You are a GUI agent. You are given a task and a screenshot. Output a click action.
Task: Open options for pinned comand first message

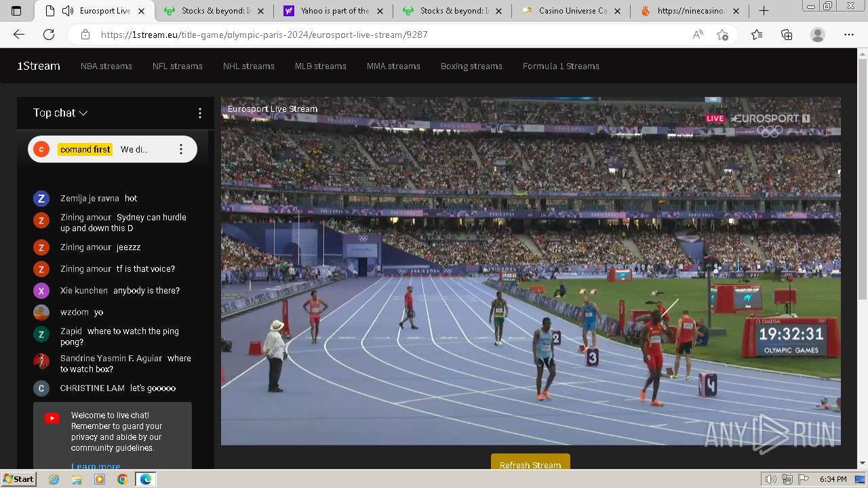(180, 149)
